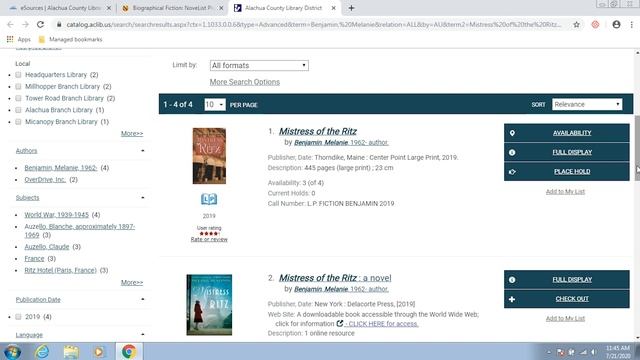The width and height of the screenshot is (640, 360).
Task: Click the volume speaker tray icon
Action: click(x=594, y=352)
